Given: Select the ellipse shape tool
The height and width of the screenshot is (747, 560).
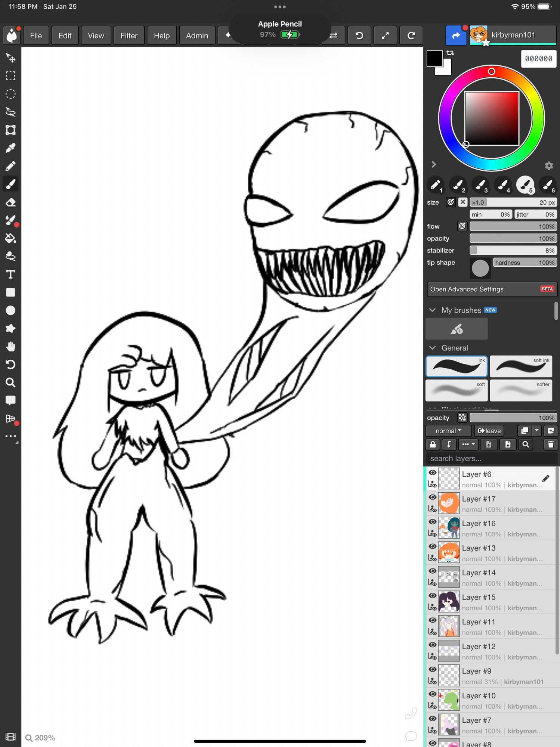Looking at the screenshot, I should coord(10,310).
